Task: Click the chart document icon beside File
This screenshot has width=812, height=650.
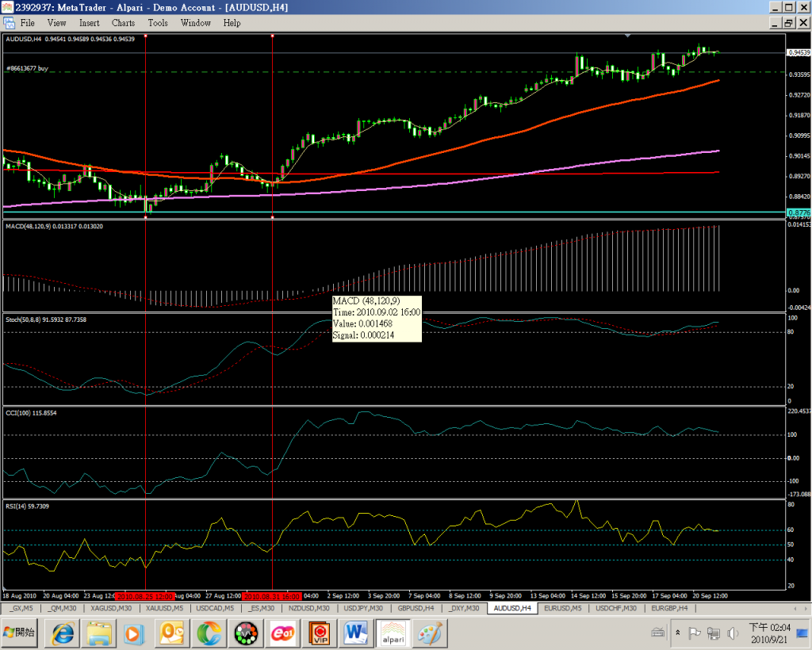Action: [10, 23]
